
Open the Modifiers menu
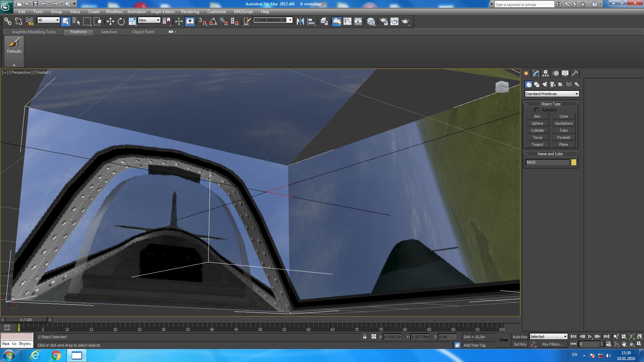point(114,12)
